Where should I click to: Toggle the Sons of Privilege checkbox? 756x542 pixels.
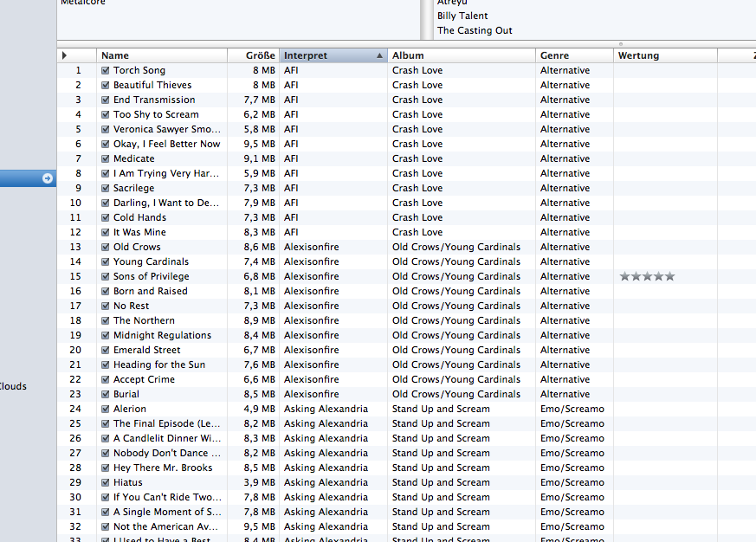[x=105, y=276]
